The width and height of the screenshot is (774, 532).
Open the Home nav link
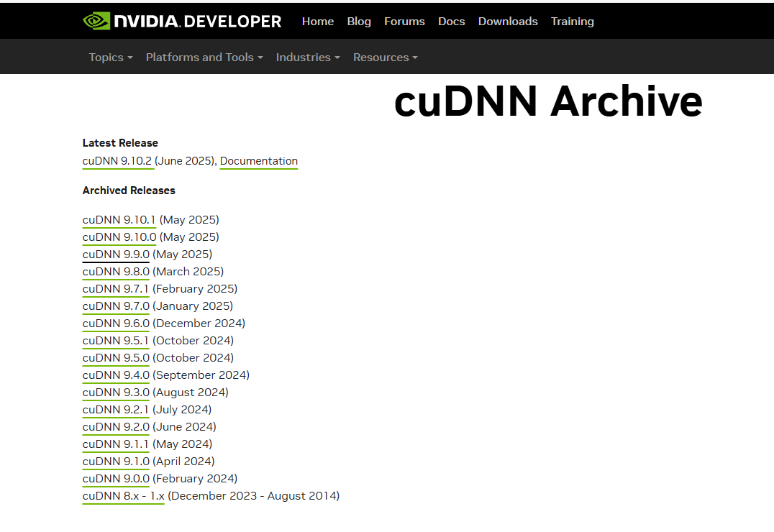click(x=318, y=22)
